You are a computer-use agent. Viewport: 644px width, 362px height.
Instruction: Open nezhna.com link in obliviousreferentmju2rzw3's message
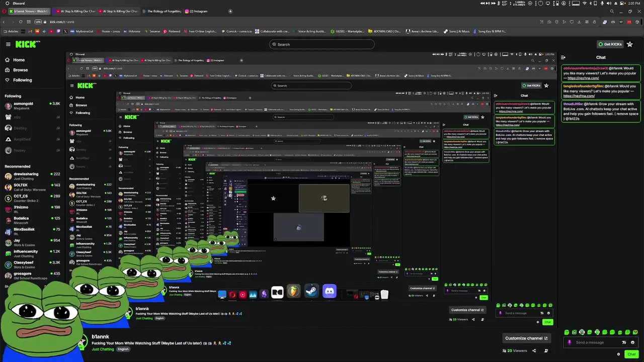[583, 78]
